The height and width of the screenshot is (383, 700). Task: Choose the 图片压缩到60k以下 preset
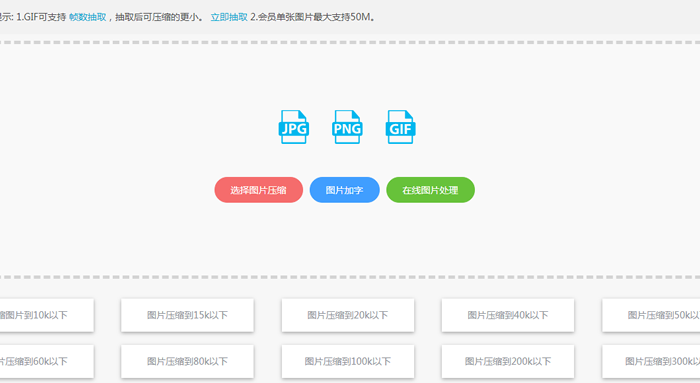click(x=46, y=362)
